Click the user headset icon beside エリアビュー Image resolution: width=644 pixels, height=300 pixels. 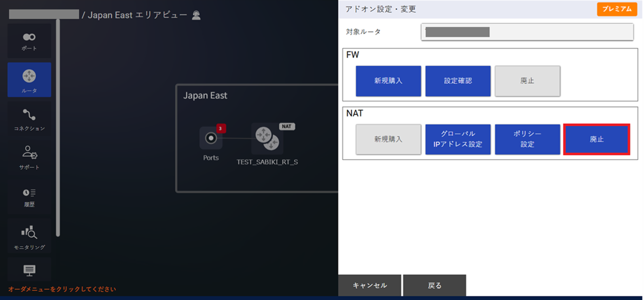click(196, 15)
